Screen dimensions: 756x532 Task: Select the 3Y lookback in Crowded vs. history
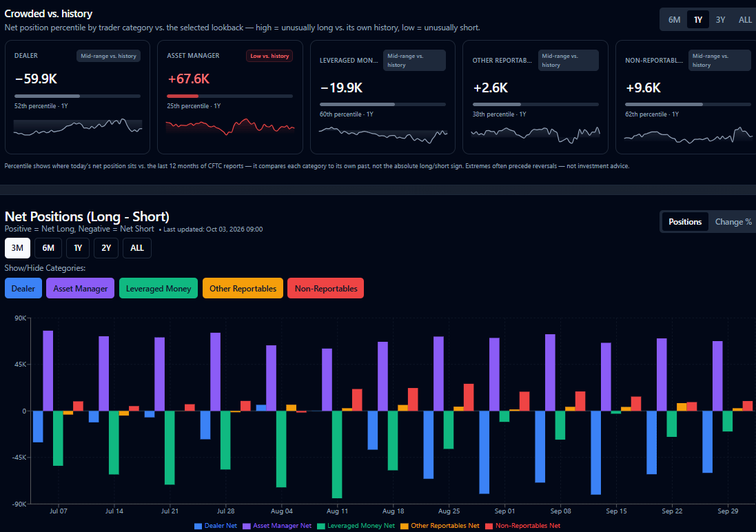720,20
